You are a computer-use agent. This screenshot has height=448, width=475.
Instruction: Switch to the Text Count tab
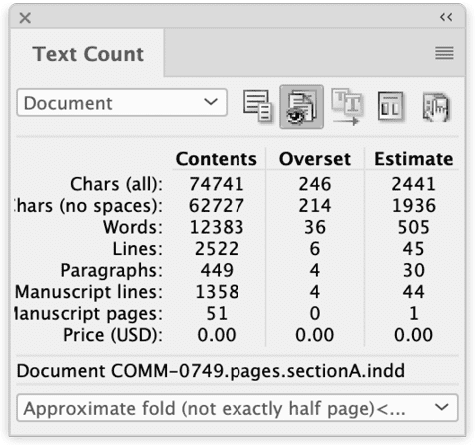pos(88,54)
